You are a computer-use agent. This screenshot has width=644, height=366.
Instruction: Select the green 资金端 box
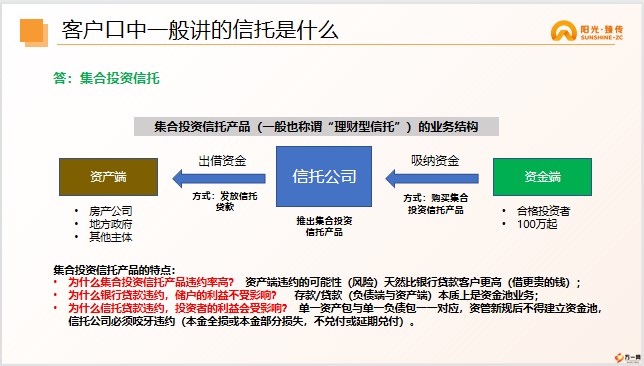tap(542, 177)
